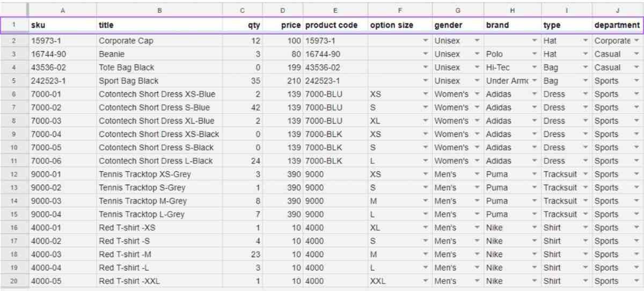
Task: Open the option size dropdown for sku 7000-06
Action: (426, 161)
